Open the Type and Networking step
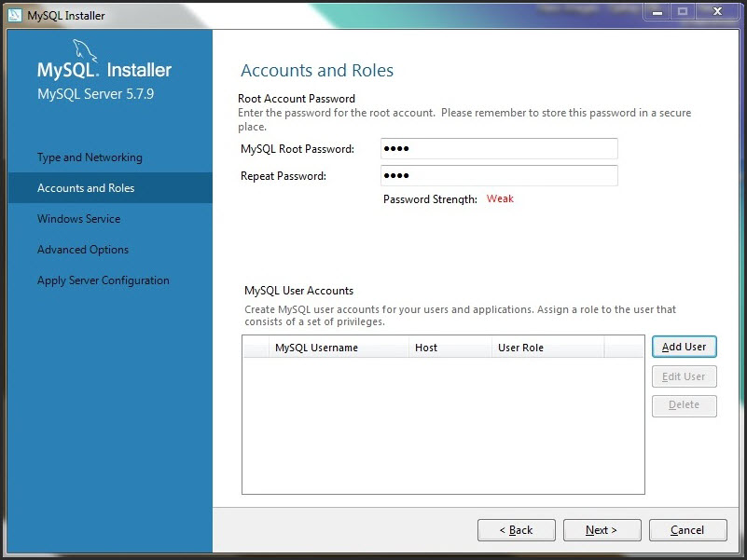Screen dimensions: 747x560 pyautogui.click(x=90, y=157)
